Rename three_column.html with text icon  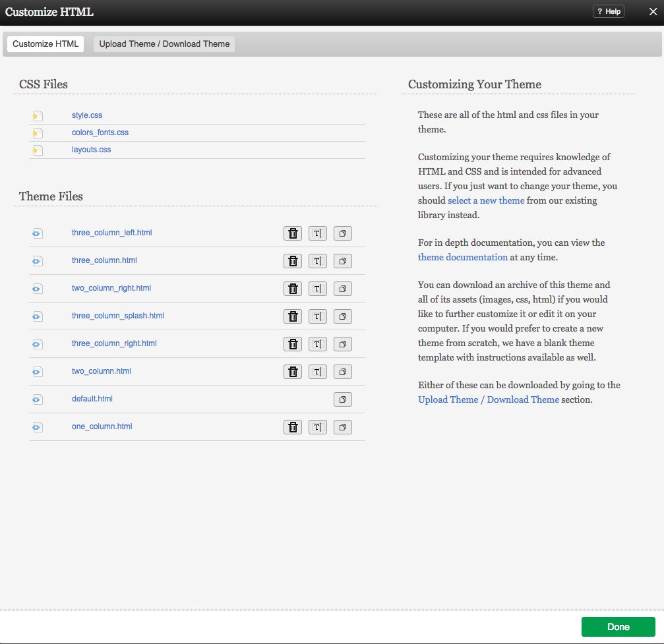[x=318, y=261]
